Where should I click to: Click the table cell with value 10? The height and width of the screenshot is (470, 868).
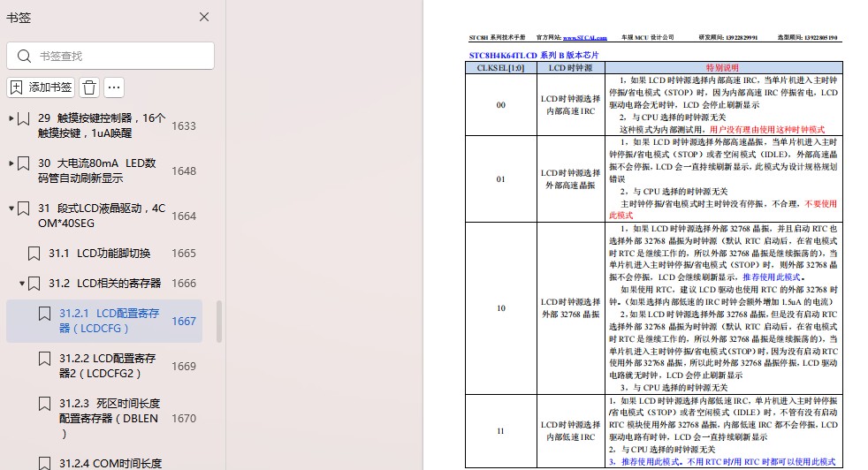[500, 308]
